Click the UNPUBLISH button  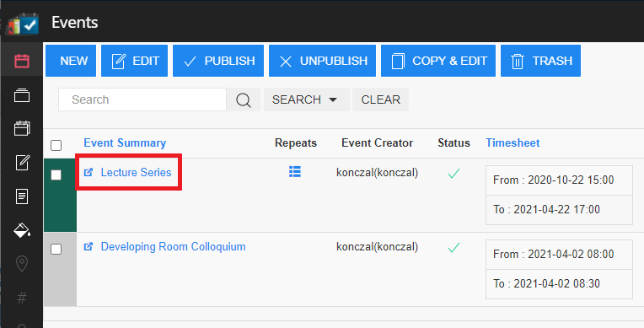point(322,61)
